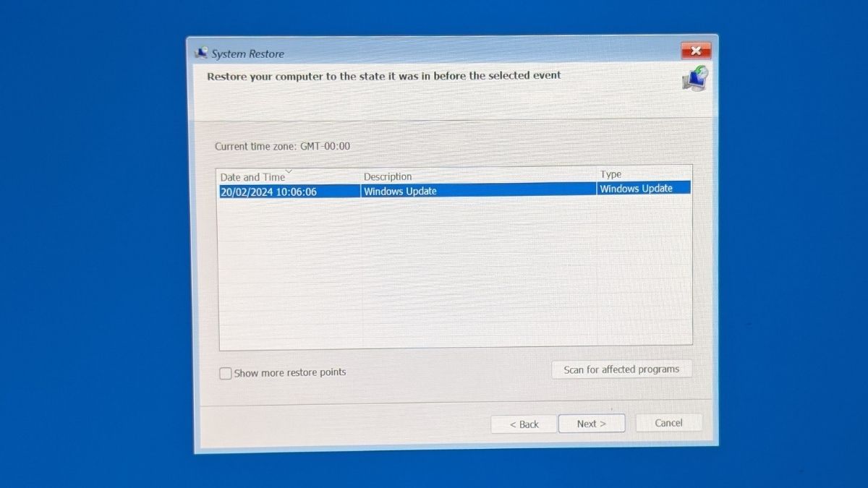Click the System Restore title bar text
Image resolution: width=868 pixels, height=488 pixels.
(247, 53)
